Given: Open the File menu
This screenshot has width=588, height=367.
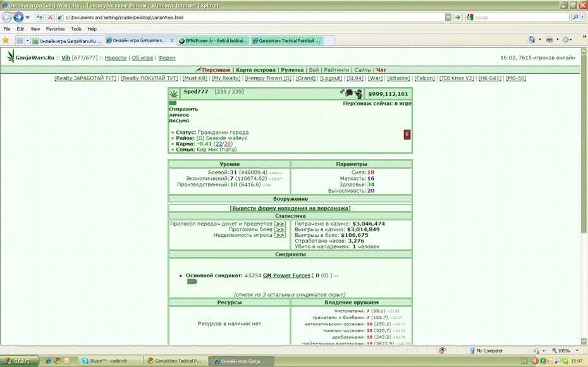Looking at the screenshot, I should 7,29.
